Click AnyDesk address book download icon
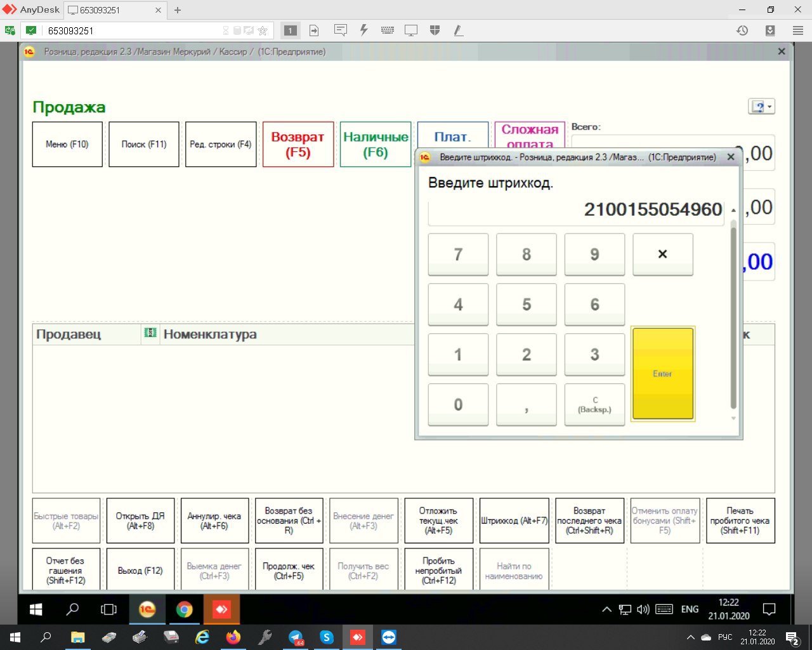Image resolution: width=812 pixels, height=650 pixels. [x=770, y=30]
